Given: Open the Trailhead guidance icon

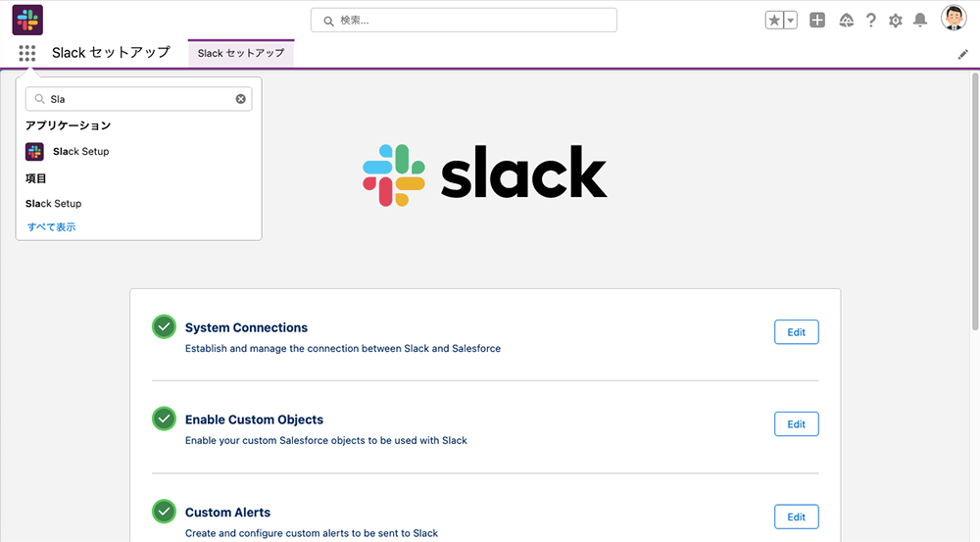Looking at the screenshot, I should click(x=847, y=21).
